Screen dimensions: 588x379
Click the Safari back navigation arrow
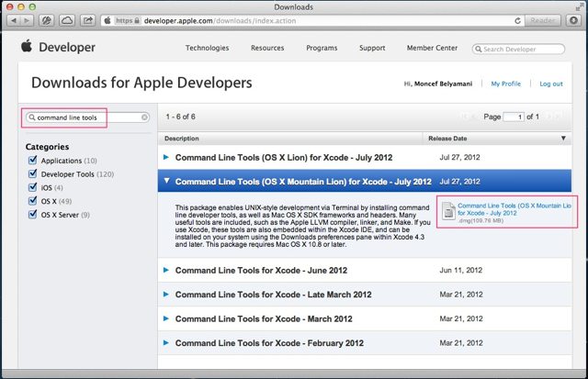tap(14, 19)
